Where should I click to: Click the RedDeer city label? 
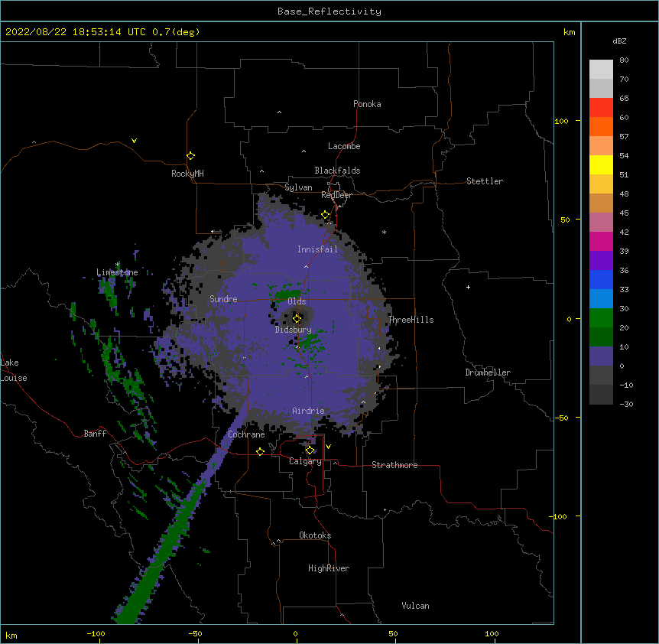[336, 195]
